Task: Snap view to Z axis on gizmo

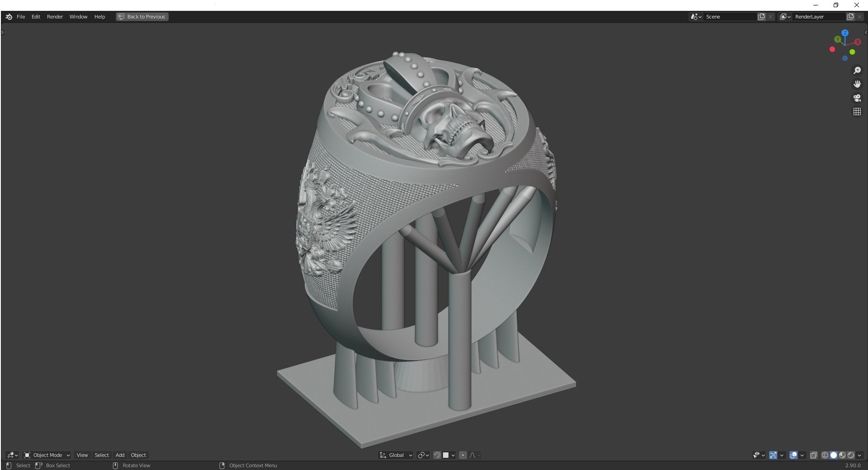Action: 845,33
